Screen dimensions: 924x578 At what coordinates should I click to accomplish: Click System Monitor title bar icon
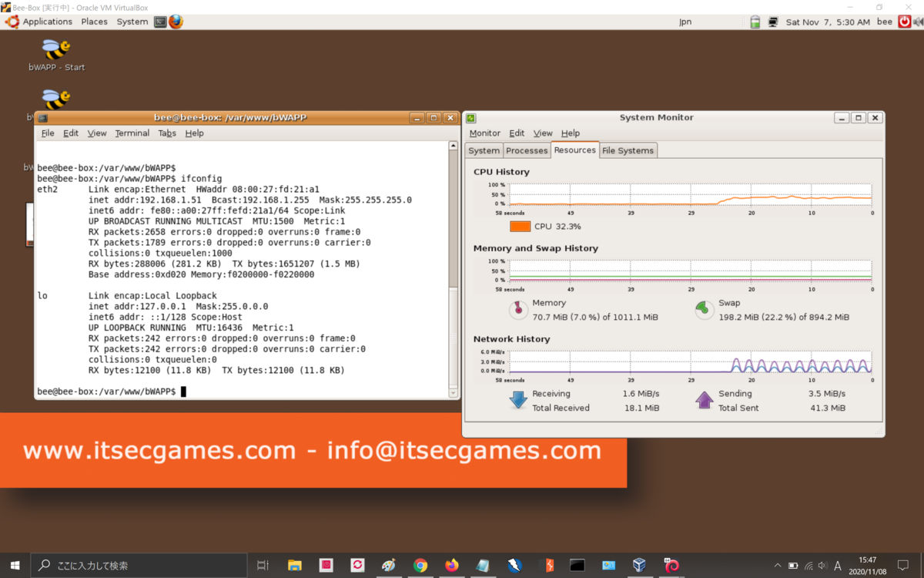(471, 118)
